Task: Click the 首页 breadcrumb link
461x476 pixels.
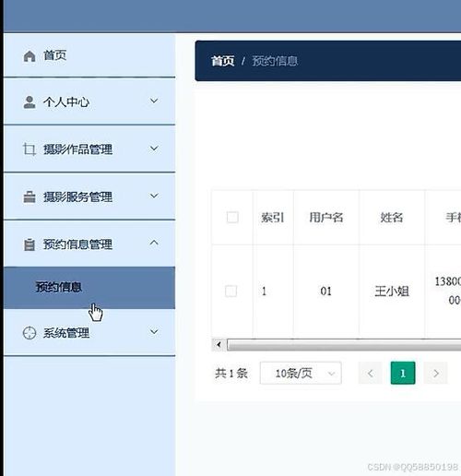Action: tap(223, 61)
